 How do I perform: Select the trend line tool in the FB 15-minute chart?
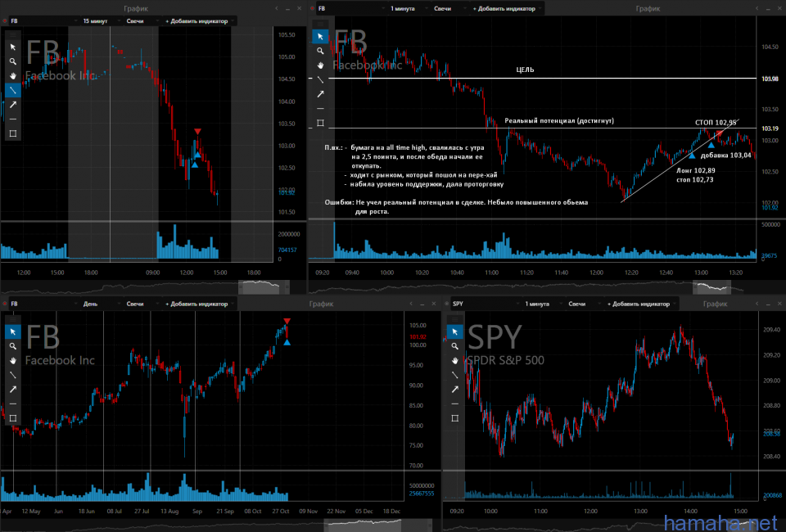click(13, 90)
